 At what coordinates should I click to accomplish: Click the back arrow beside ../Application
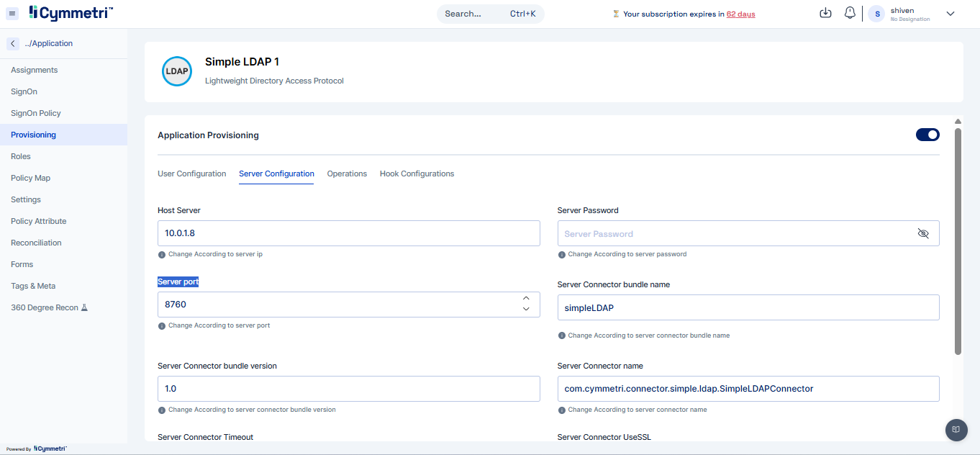pos(13,43)
